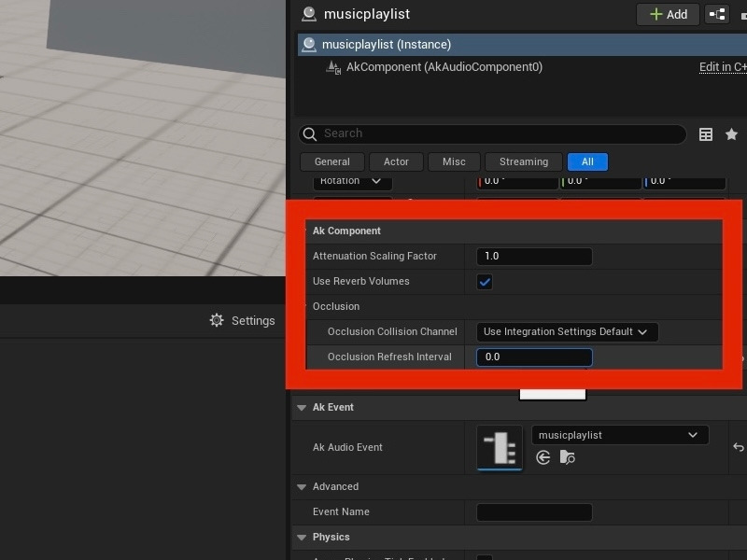Reset Ak Audio Event to default arrow
The width and height of the screenshot is (747, 560).
(738, 447)
